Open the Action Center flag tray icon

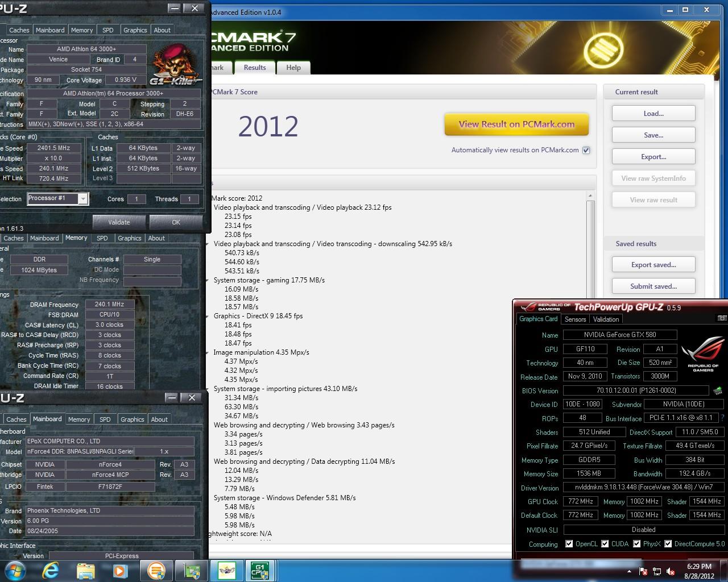tap(643, 571)
